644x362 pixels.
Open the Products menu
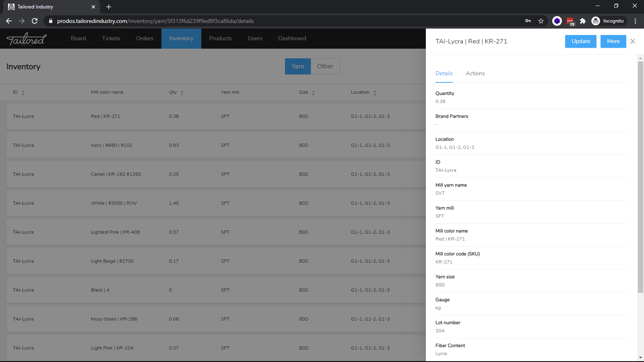[221, 39]
